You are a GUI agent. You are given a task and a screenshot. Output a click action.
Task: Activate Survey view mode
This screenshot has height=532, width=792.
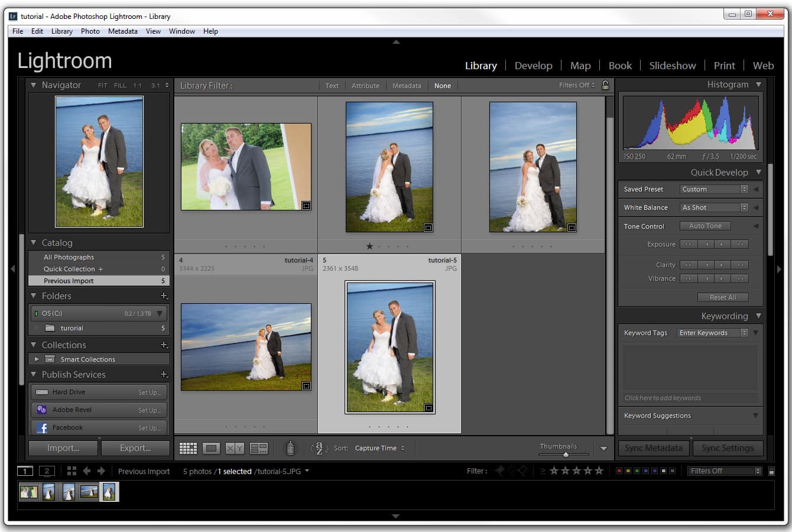(x=259, y=447)
